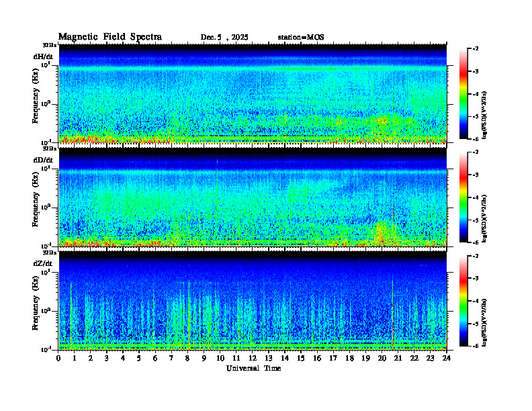
Task: Click hour label "8" on the time axis
Action: [x=187, y=358]
